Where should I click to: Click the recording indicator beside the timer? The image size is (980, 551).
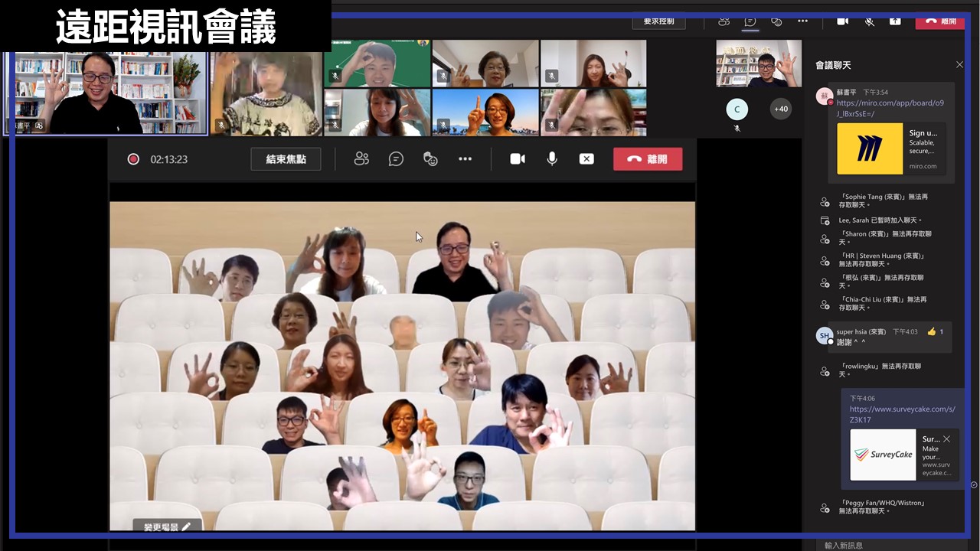click(x=133, y=159)
